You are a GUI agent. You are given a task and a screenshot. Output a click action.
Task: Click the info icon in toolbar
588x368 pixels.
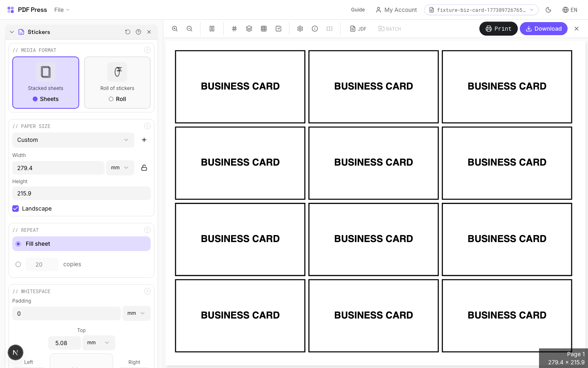click(315, 29)
